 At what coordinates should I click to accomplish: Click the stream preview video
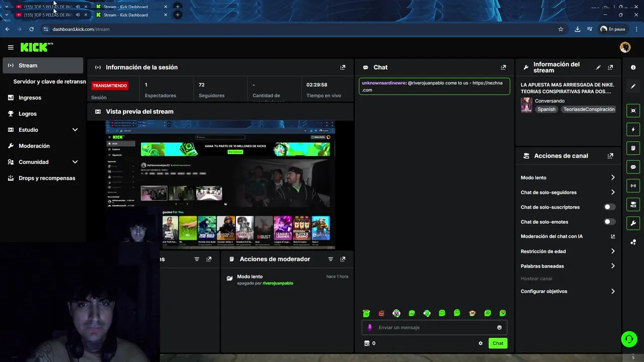[220, 185]
